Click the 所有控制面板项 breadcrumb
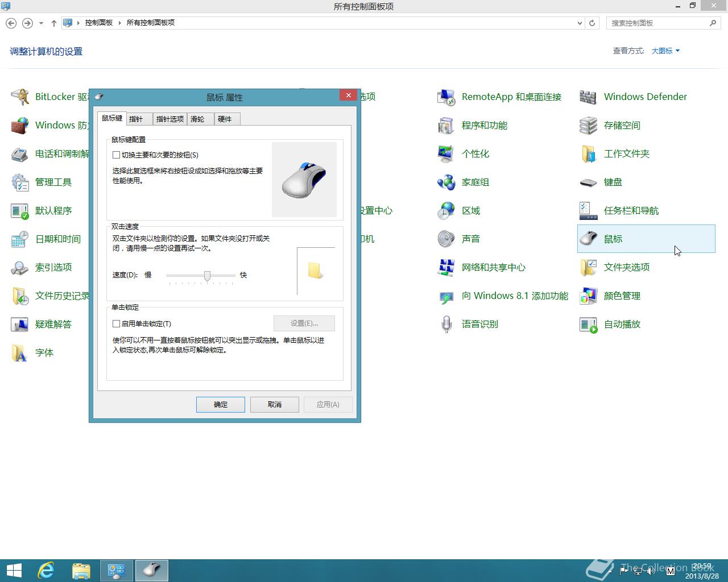 click(150, 23)
